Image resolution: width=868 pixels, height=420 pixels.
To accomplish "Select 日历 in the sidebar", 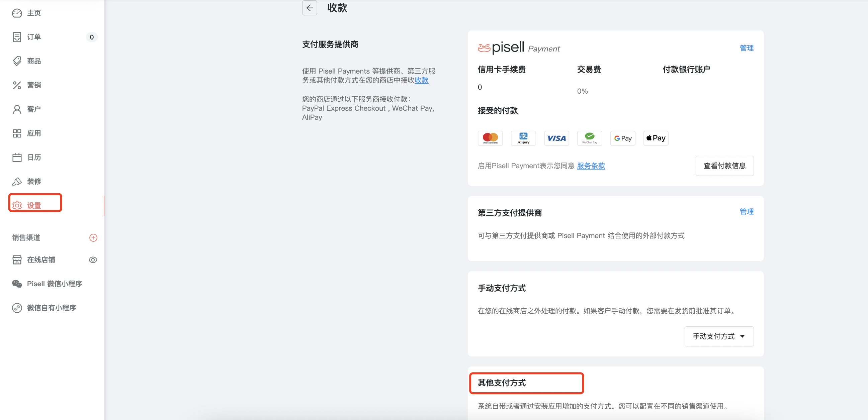I will coord(34,157).
